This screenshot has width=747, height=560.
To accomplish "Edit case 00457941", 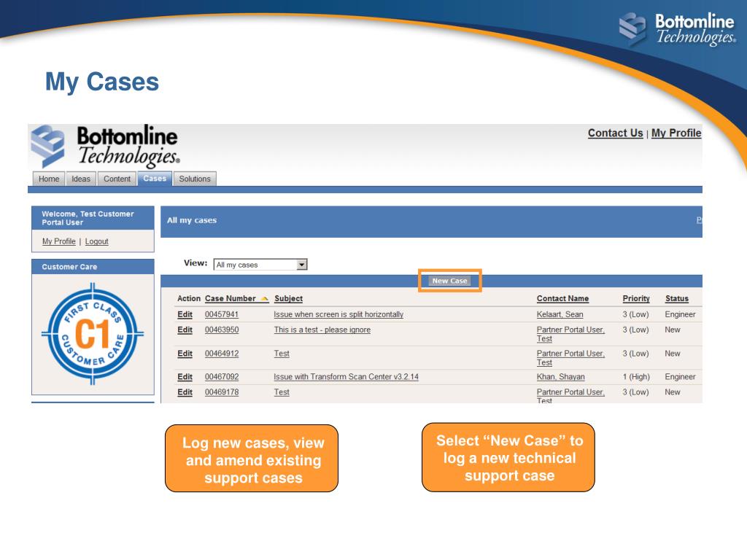I will pos(185,314).
